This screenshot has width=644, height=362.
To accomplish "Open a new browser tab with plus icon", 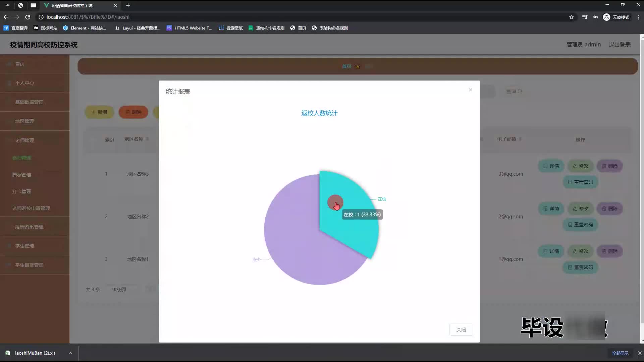I will pos(128,5).
